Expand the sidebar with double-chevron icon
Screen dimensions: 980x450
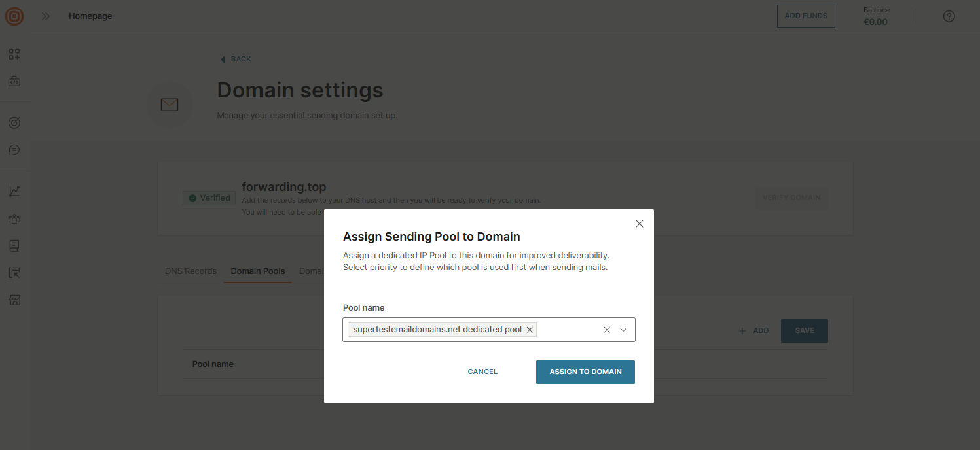point(46,16)
